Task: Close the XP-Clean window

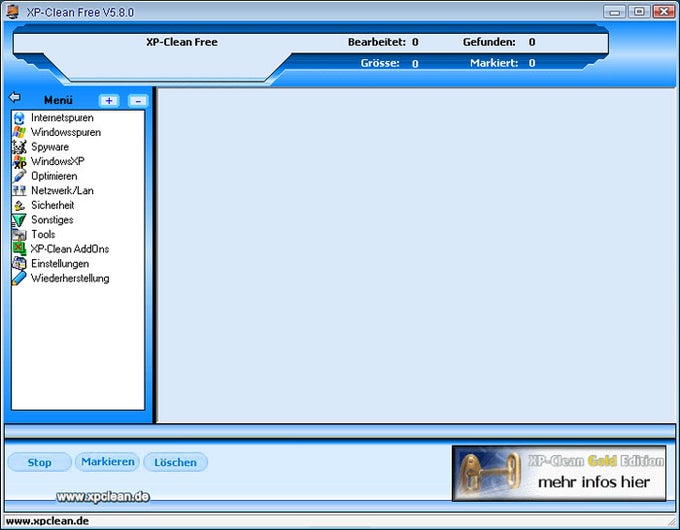Action: 664,12
